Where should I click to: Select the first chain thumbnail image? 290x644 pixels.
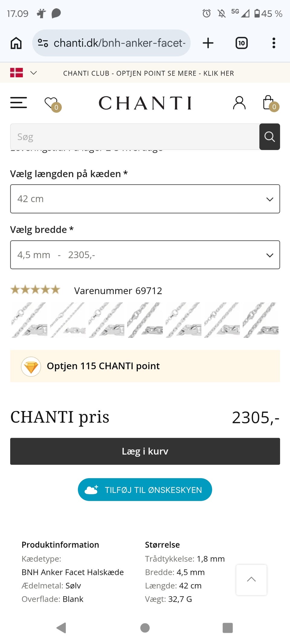pos(29,320)
